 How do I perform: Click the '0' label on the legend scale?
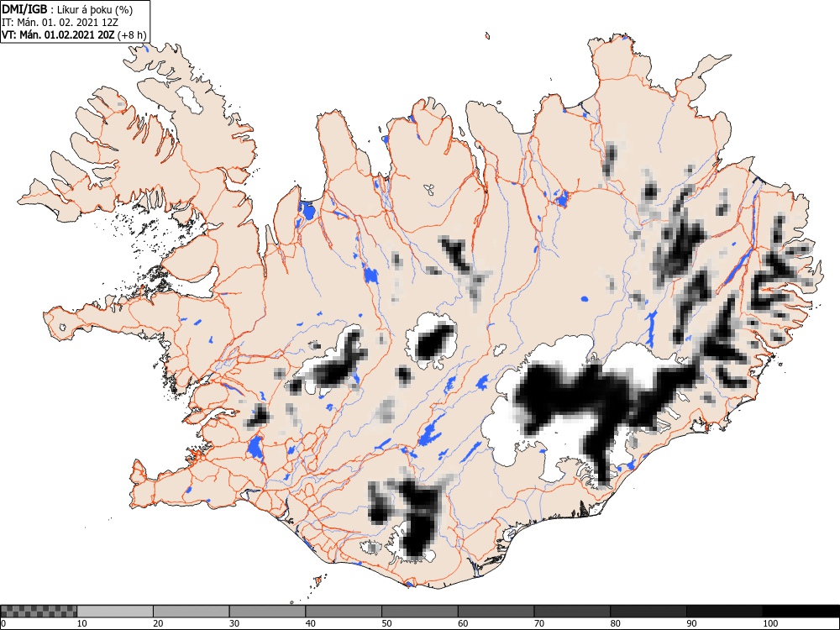(3, 623)
